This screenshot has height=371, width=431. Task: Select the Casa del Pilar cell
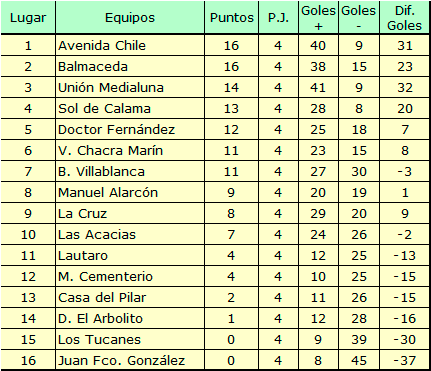(130, 297)
